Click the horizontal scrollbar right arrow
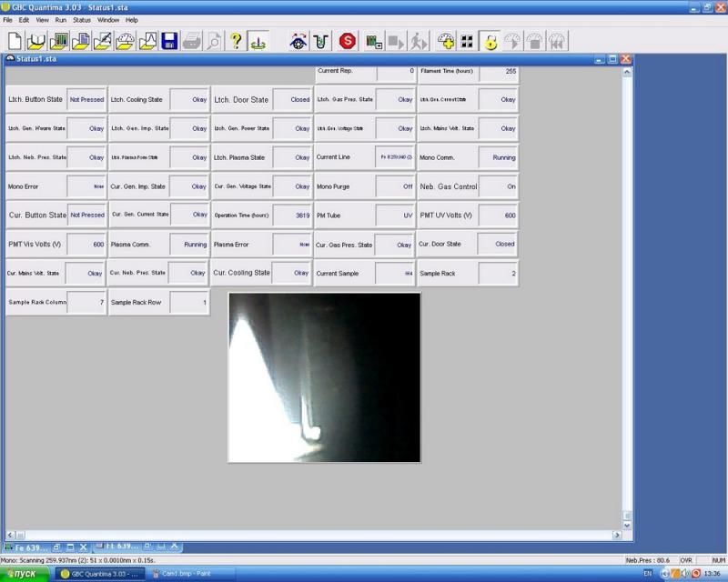This screenshot has height=582, width=728. (x=617, y=535)
